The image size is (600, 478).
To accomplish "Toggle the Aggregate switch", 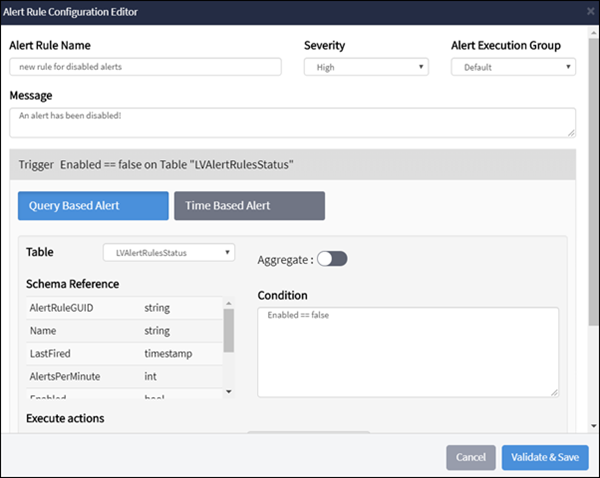I will [331, 259].
